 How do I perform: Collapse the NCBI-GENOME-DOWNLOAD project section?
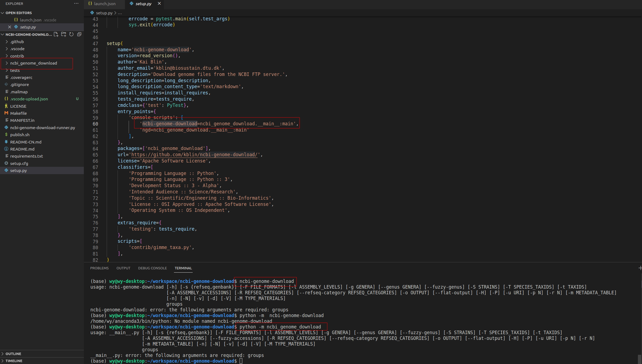click(2, 34)
